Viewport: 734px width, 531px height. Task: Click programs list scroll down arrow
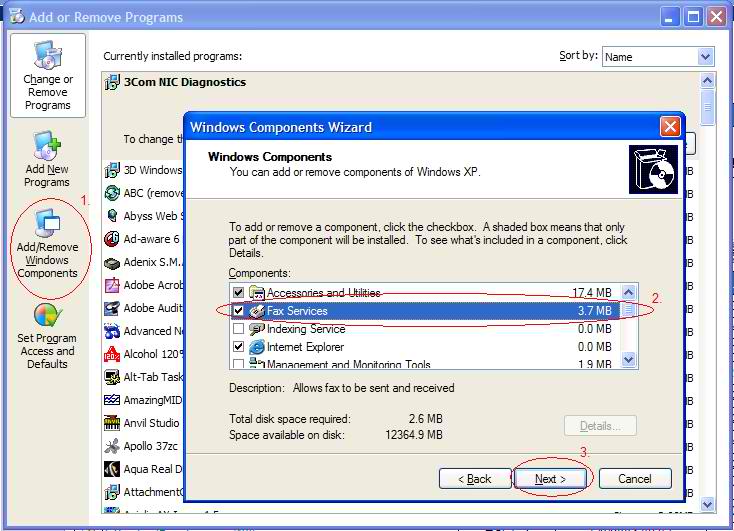click(x=707, y=505)
